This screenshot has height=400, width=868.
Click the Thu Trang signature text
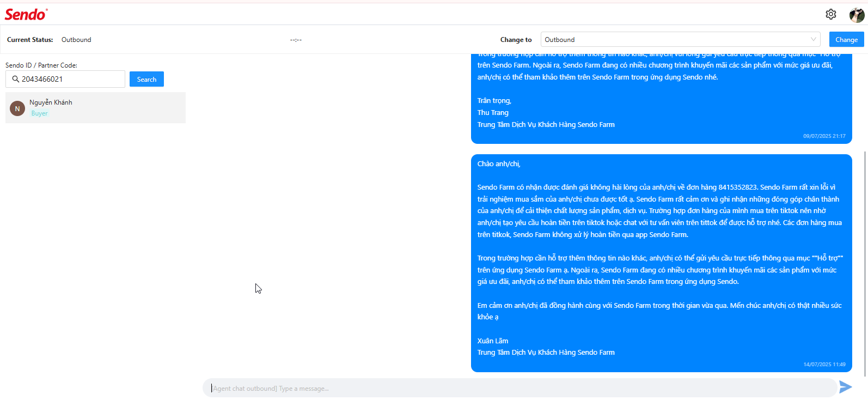click(x=493, y=112)
